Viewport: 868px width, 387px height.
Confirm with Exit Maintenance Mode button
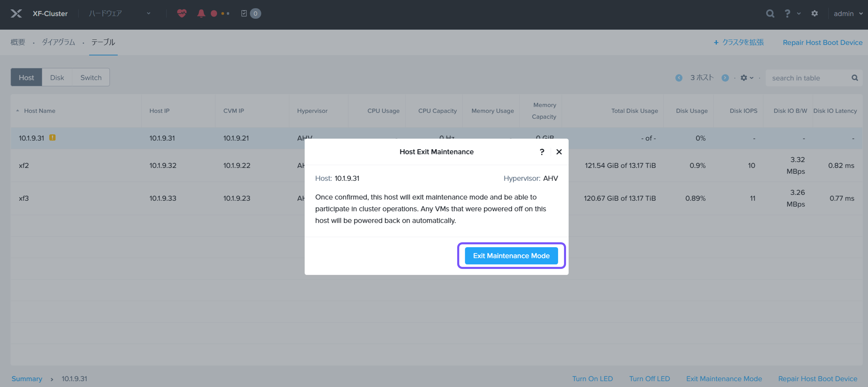[x=511, y=256]
